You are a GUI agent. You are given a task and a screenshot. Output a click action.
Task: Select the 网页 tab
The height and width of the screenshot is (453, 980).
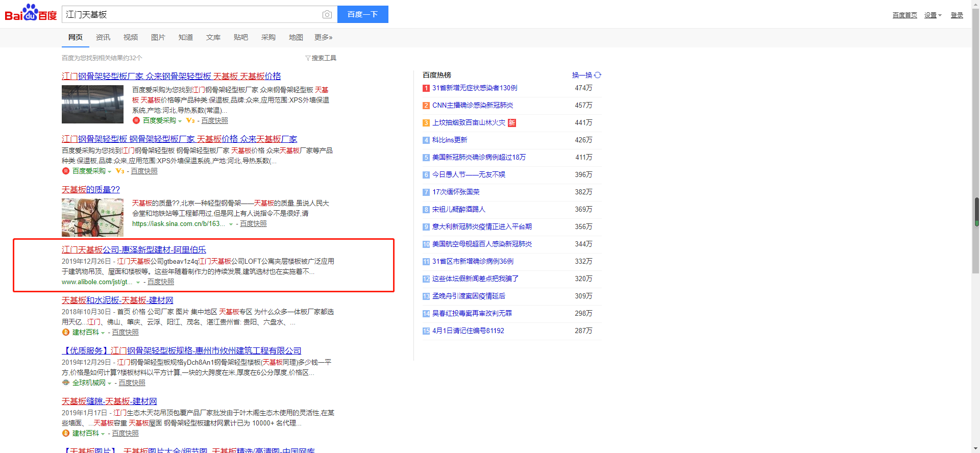tap(76, 37)
